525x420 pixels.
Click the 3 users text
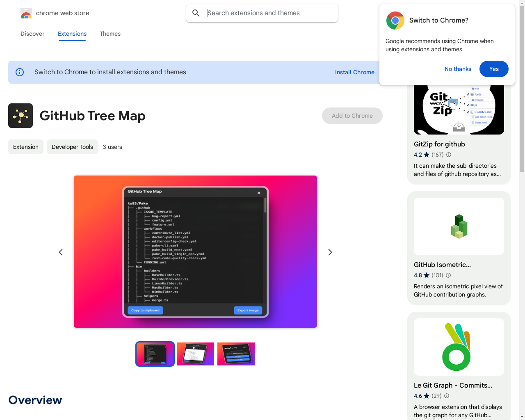coord(112,147)
